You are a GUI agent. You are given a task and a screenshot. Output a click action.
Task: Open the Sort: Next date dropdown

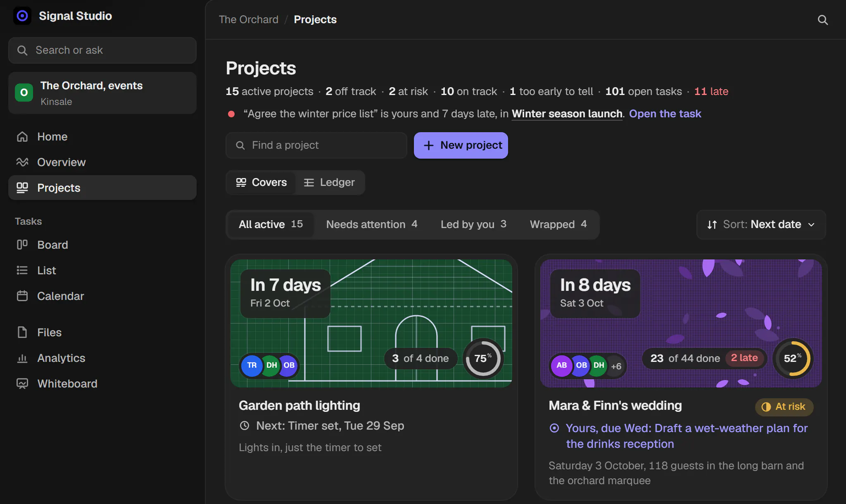(761, 224)
